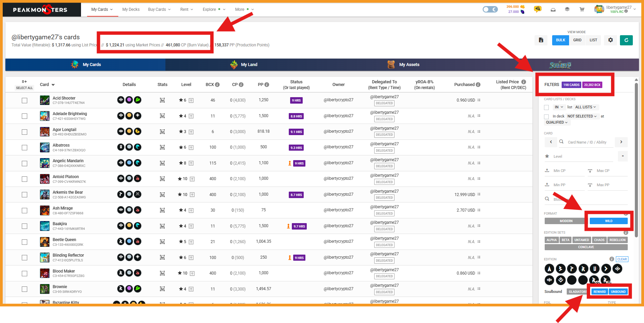Click the Edition filter info icon
The height and width of the screenshot is (323, 644).
(x=612, y=259)
